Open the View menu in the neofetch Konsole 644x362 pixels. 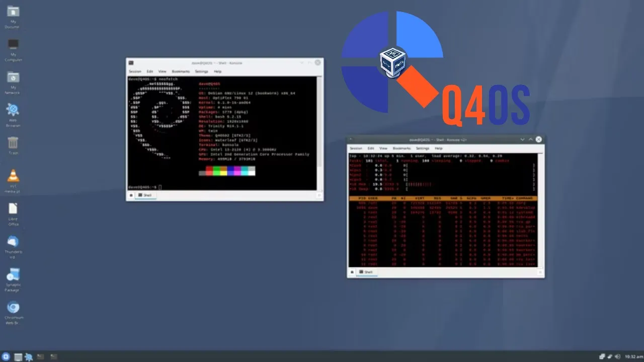click(x=162, y=71)
